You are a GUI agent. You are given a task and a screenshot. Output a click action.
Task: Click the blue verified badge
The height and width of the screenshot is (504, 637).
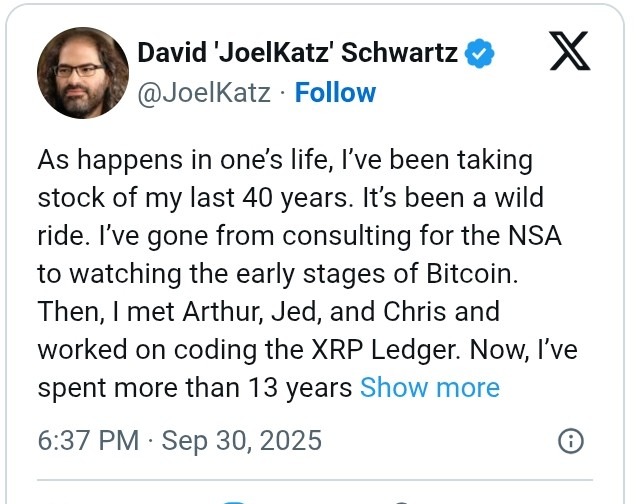point(481,53)
